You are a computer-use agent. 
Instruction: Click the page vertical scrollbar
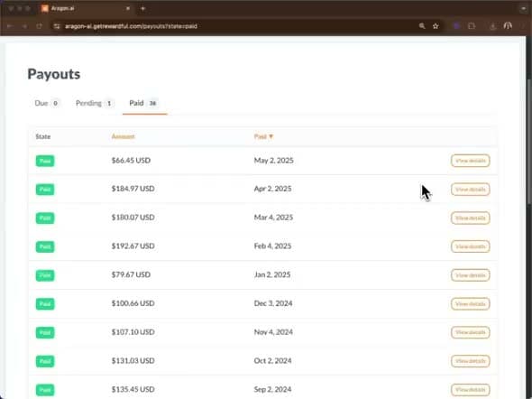coord(528,141)
